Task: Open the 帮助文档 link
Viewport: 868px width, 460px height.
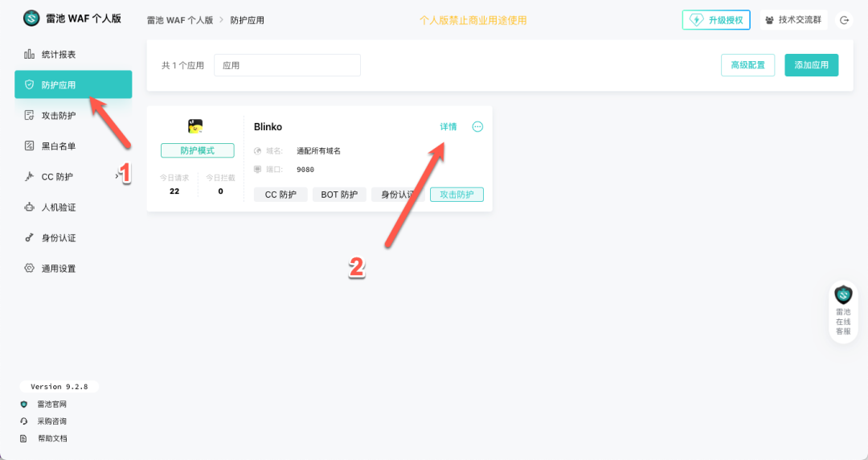Action: (52, 438)
